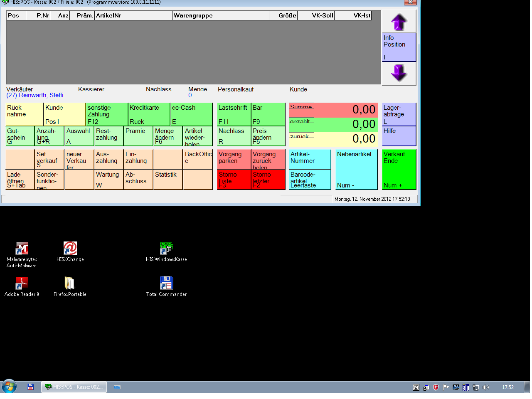Click the window-with-lock tray icon
532x399 pixels.
(x=426, y=387)
